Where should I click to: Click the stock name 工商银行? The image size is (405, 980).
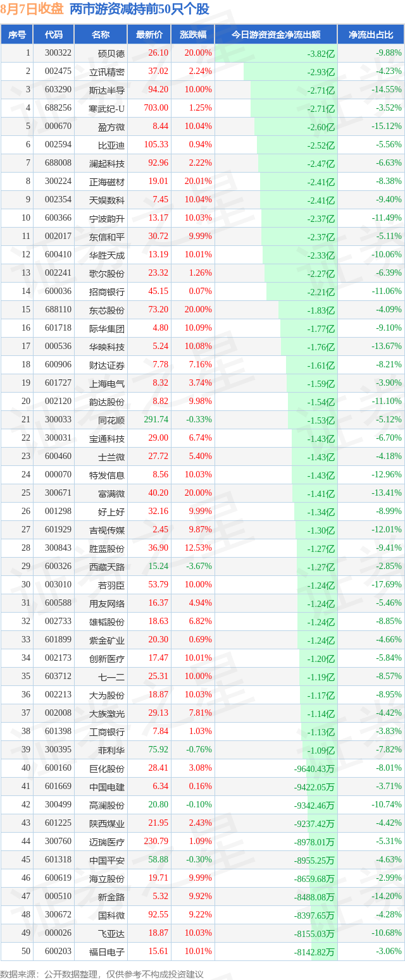click(x=107, y=732)
